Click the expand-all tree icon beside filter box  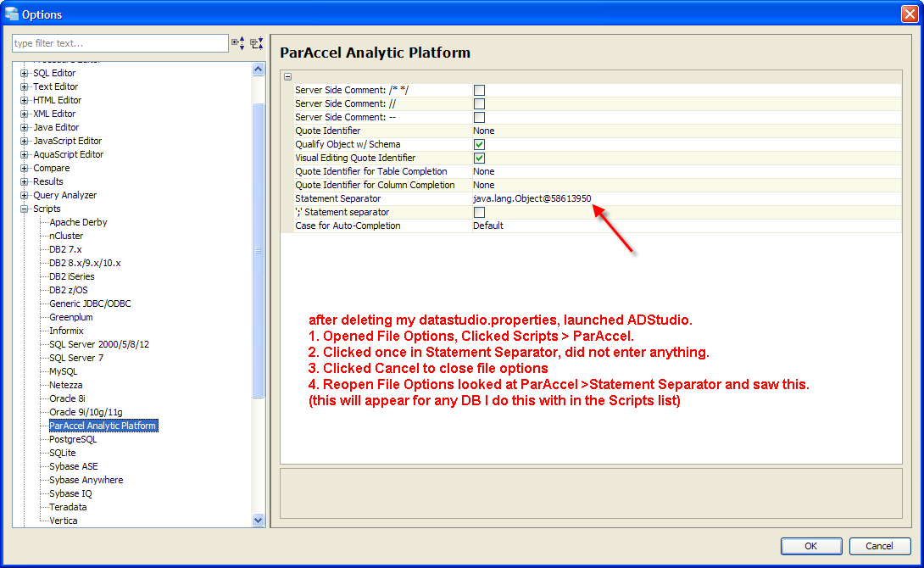click(x=238, y=43)
